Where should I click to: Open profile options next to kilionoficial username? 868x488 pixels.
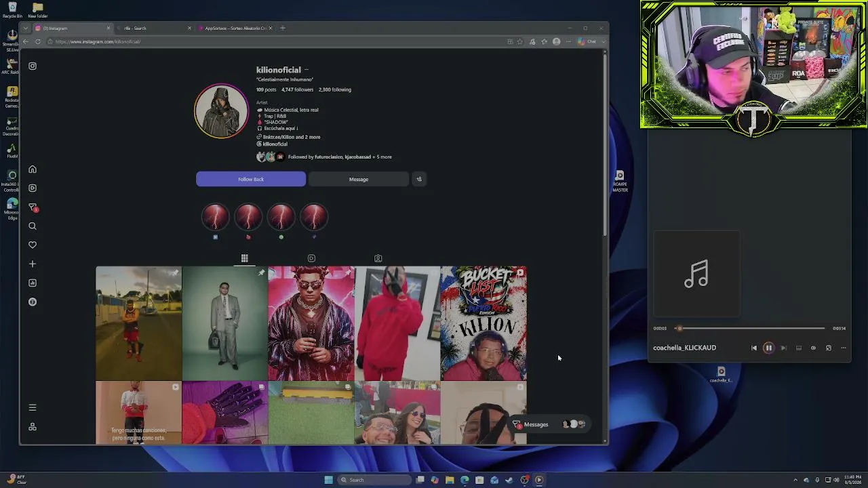pos(307,70)
